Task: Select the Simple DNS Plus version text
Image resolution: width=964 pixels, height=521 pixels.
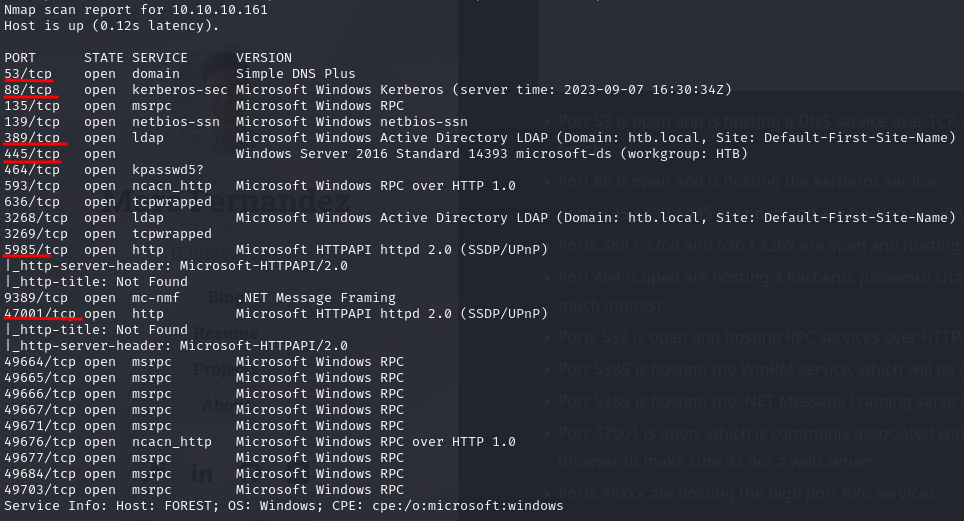Action: pyautogui.click(x=296, y=74)
